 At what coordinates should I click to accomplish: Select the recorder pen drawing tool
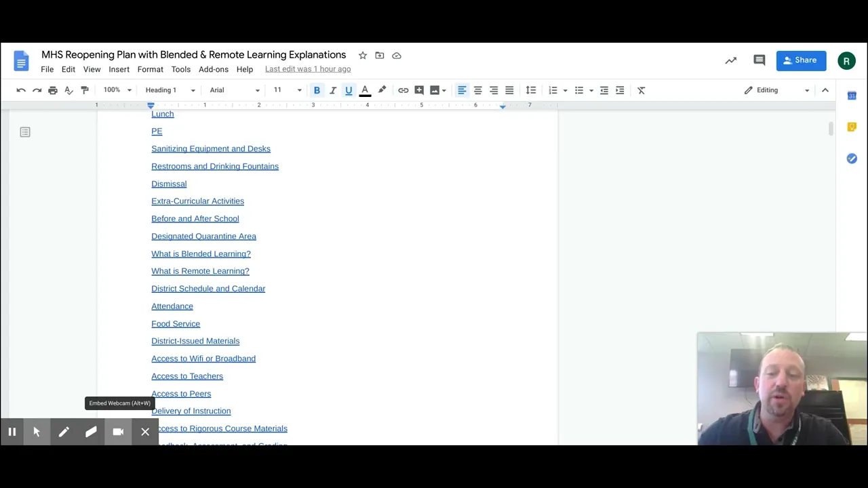pos(64,432)
